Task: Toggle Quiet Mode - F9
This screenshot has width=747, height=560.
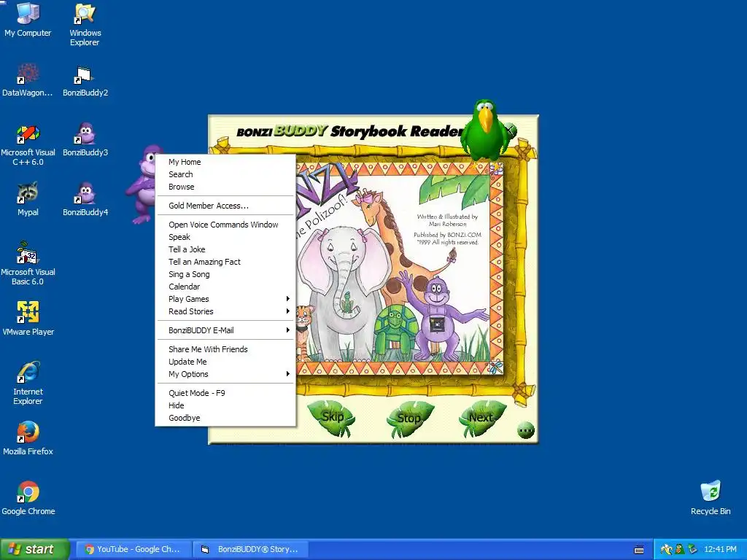Action: click(x=225, y=393)
